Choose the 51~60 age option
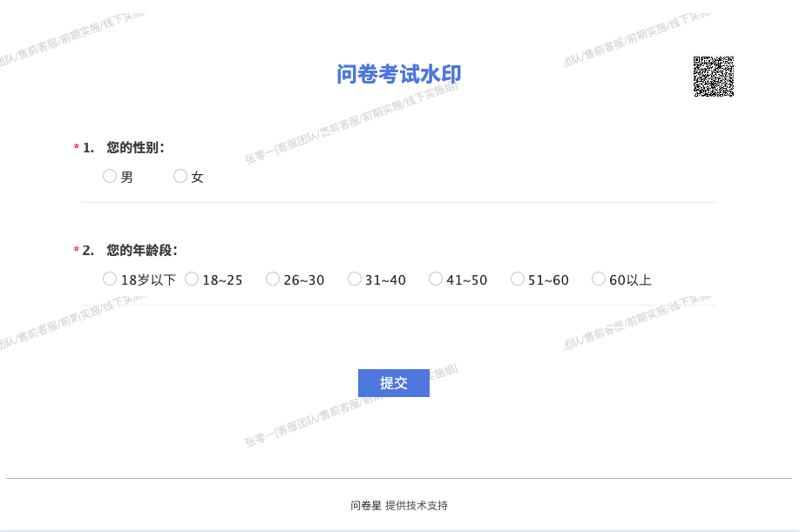 [x=518, y=279]
